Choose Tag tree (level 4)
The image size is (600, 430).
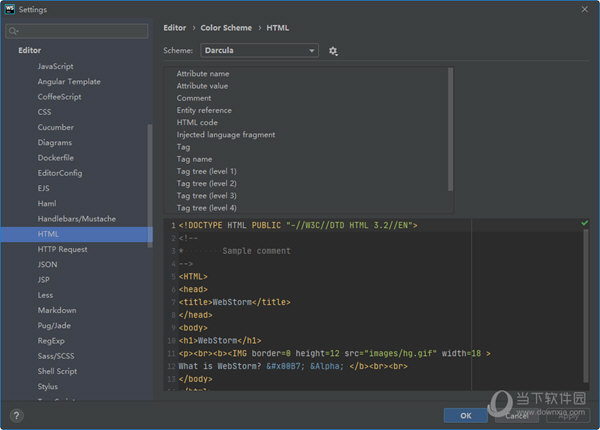pyautogui.click(x=206, y=208)
